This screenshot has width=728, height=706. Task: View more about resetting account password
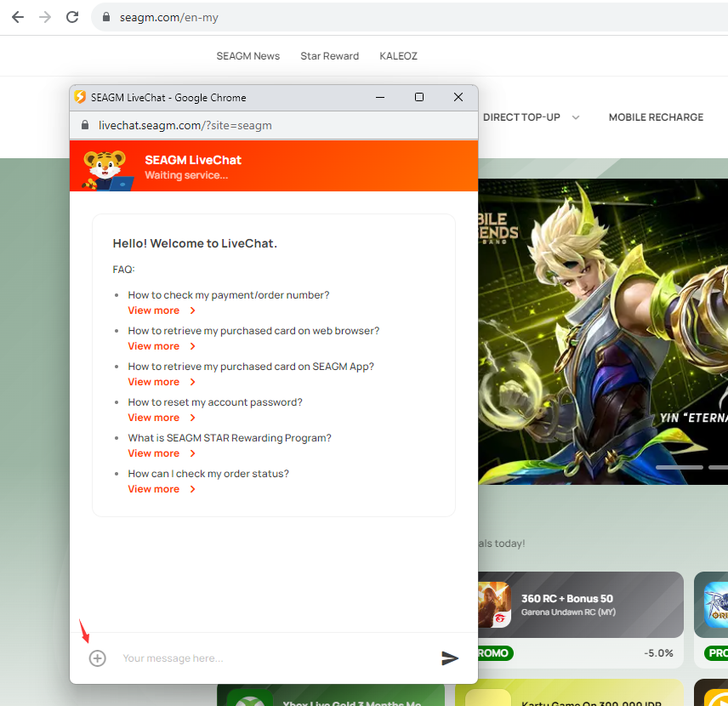[154, 418]
